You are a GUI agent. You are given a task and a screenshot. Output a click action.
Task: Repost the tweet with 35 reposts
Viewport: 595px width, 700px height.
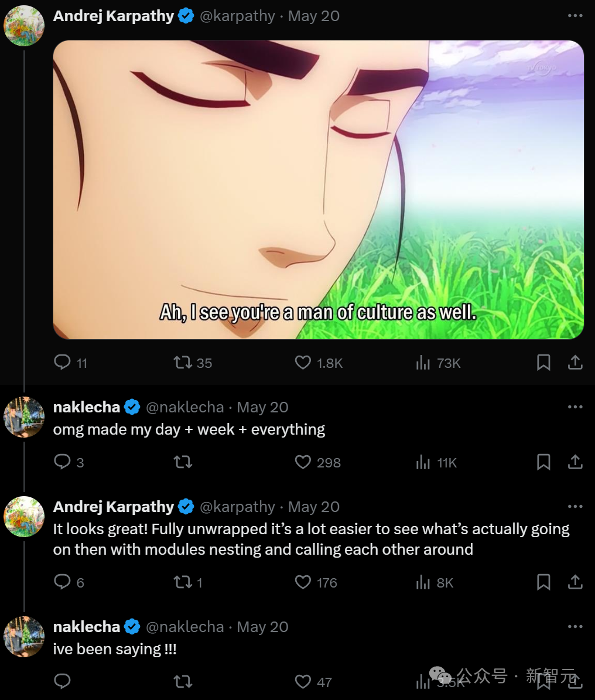coord(193,362)
